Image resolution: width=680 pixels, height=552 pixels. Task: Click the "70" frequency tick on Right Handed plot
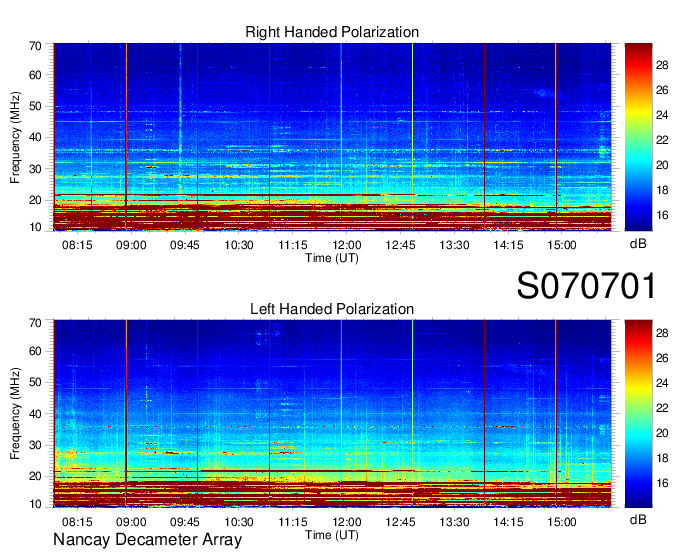click(x=35, y=46)
